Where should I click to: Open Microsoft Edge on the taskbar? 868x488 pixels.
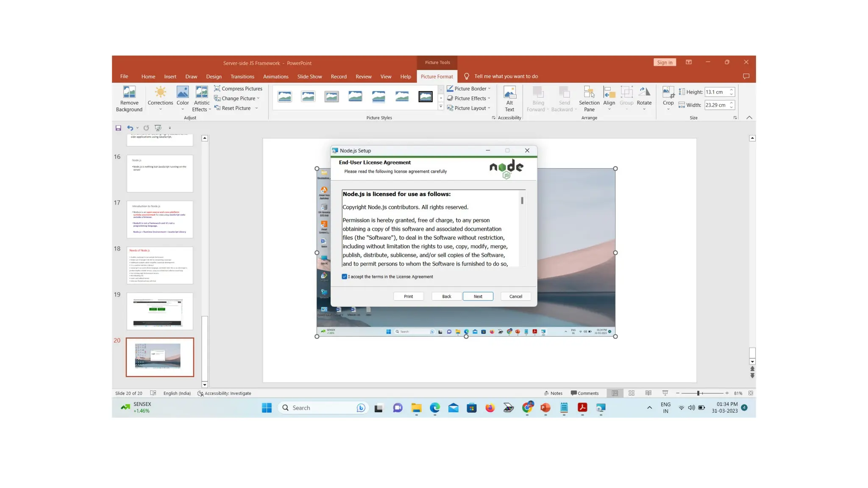pyautogui.click(x=435, y=408)
